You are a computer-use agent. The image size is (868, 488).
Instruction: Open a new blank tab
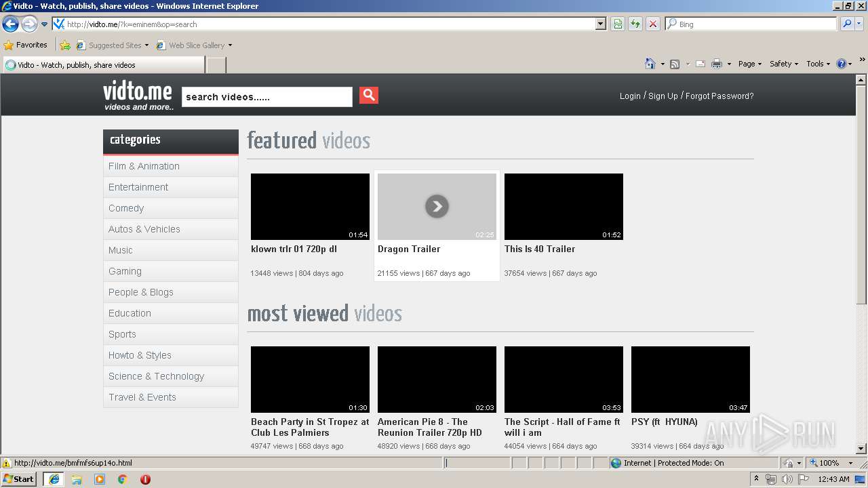(x=216, y=65)
